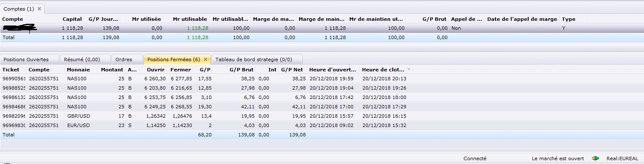Viewport: 644px width, 164px height.
Task: Toggle sort arrow on Heure de clot column
Action: pyautogui.click(x=409, y=69)
